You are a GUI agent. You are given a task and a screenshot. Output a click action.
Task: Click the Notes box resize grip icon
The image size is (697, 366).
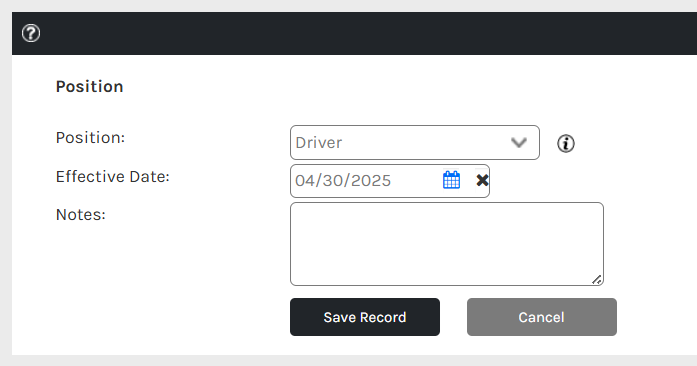click(x=597, y=279)
